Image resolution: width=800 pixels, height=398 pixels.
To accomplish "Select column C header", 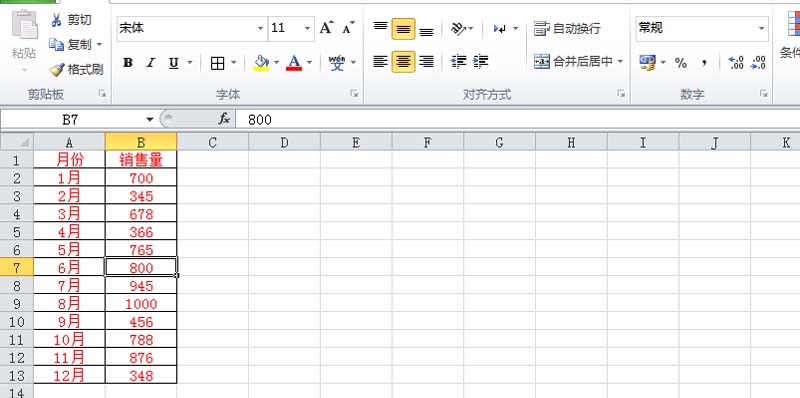I will pyautogui.click(x=213, y=142).
